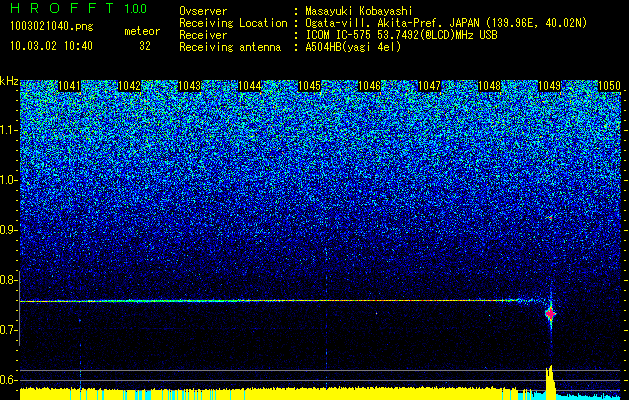Click the 1048 time marker

point(490,86)
